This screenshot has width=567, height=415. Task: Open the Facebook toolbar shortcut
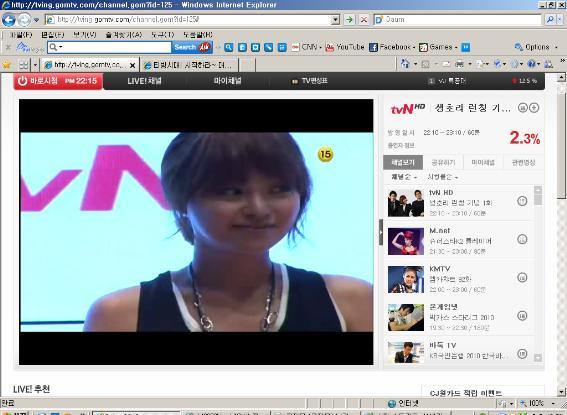tap(390, 47)
